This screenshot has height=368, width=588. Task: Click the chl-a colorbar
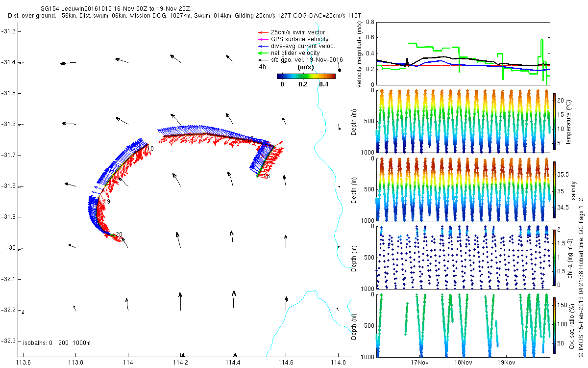(554, 257)
